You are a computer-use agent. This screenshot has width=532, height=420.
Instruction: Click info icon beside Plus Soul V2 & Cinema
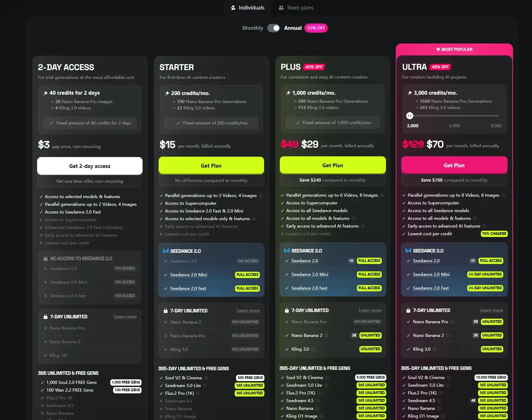coord(327,378)
